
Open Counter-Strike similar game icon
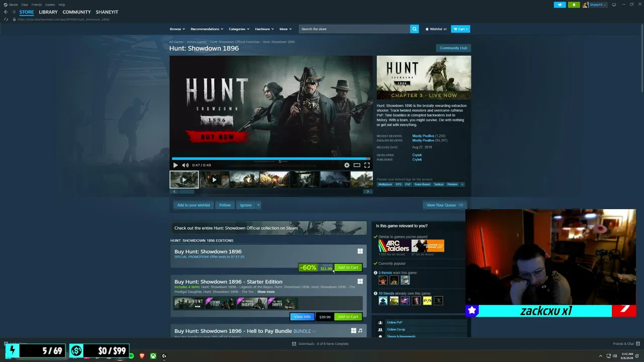428,246
